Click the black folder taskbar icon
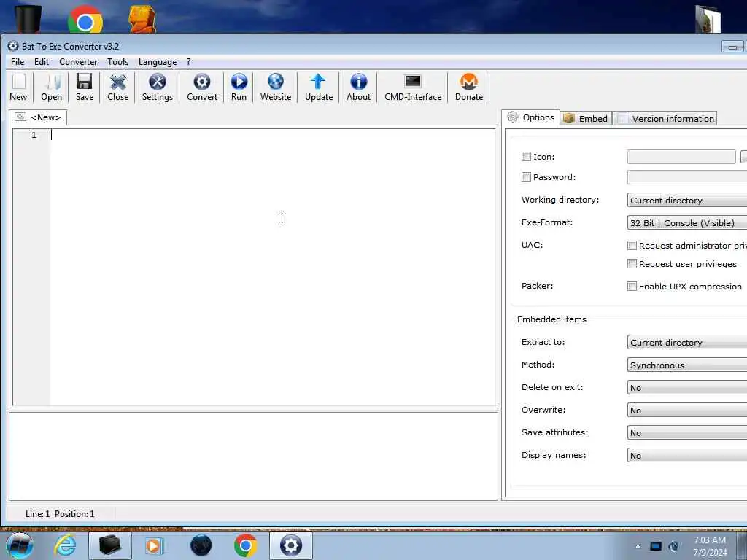747x560 pixels. pyautogui.click(x=109, y=545)
